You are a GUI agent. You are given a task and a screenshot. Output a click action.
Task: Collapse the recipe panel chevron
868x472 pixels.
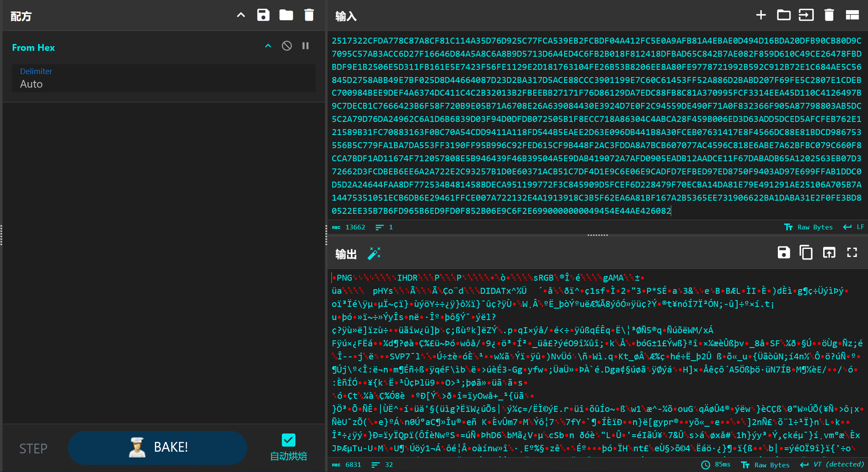[241, 15]
